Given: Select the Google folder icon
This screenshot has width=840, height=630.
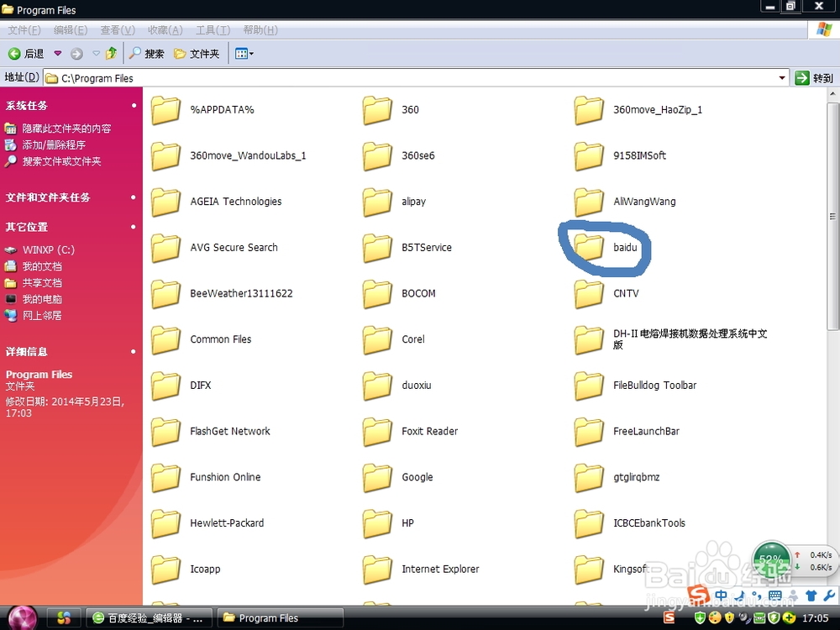Looking at the screenshot, I should click(377, 478).
